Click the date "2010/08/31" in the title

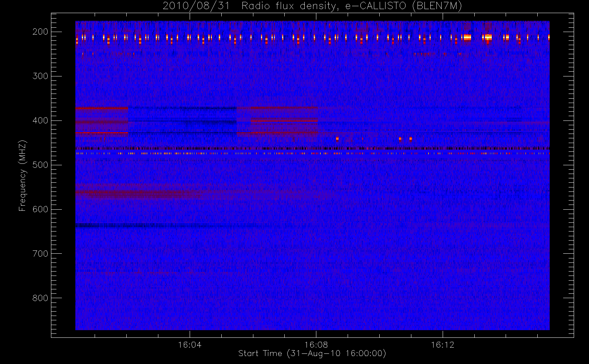point(196,6)
